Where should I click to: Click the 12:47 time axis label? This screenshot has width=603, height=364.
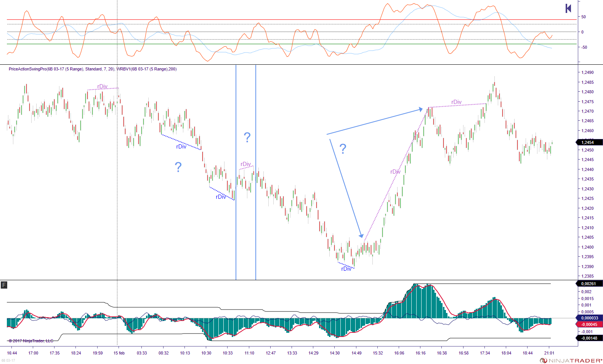[x=271, y=353]
